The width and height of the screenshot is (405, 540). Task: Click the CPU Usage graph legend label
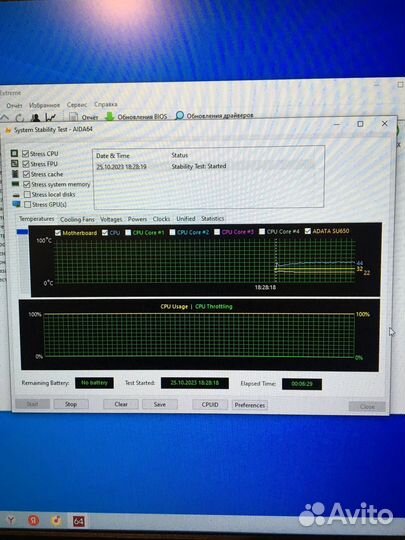click(x=174, y=307)
